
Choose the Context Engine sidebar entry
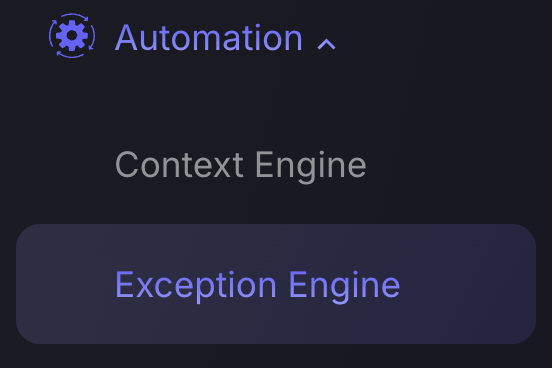click(x=241, y=165)
